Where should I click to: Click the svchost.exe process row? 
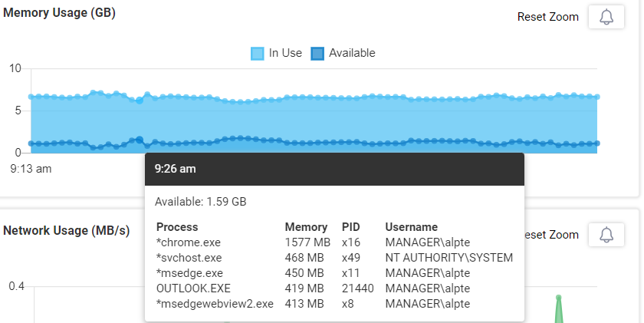(x=334, y=258)
